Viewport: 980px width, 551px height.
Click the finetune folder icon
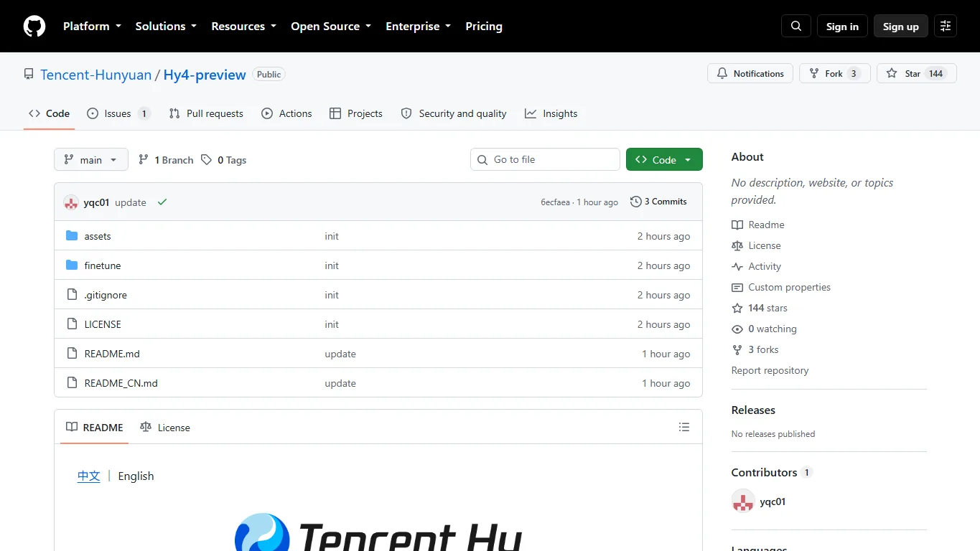72,265
